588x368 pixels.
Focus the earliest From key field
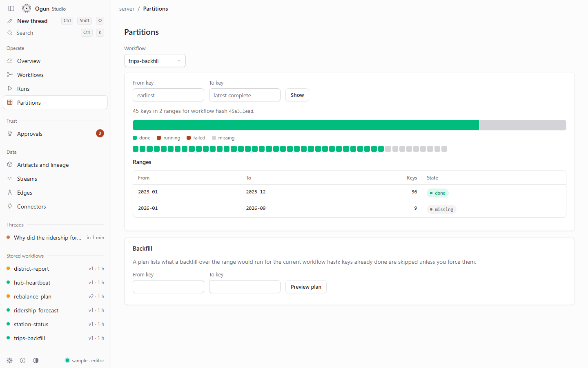[x=168, y=95]
